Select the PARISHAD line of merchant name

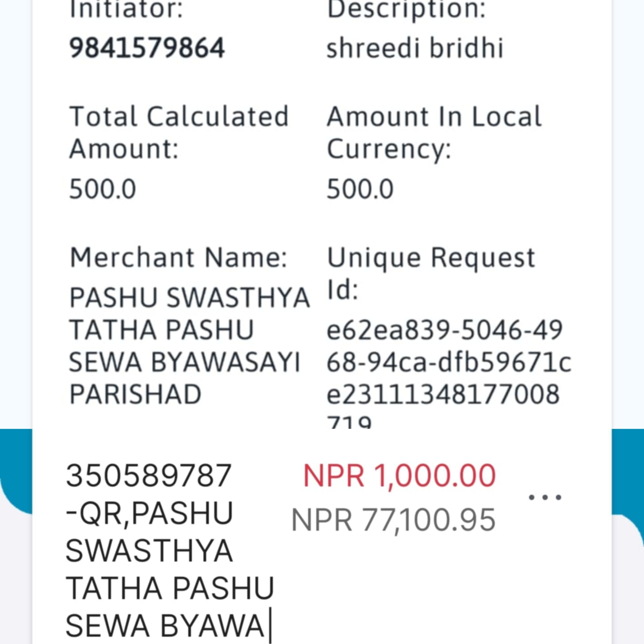(135, 394)
